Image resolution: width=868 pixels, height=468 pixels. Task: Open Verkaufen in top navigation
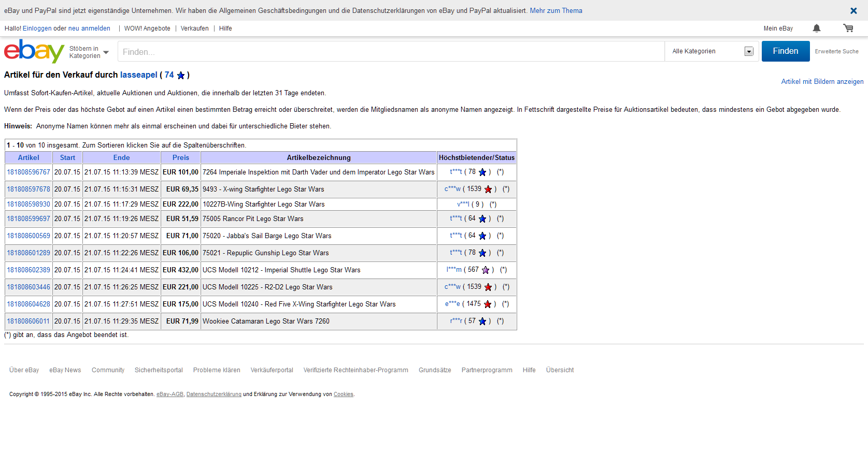click(195, 28)
